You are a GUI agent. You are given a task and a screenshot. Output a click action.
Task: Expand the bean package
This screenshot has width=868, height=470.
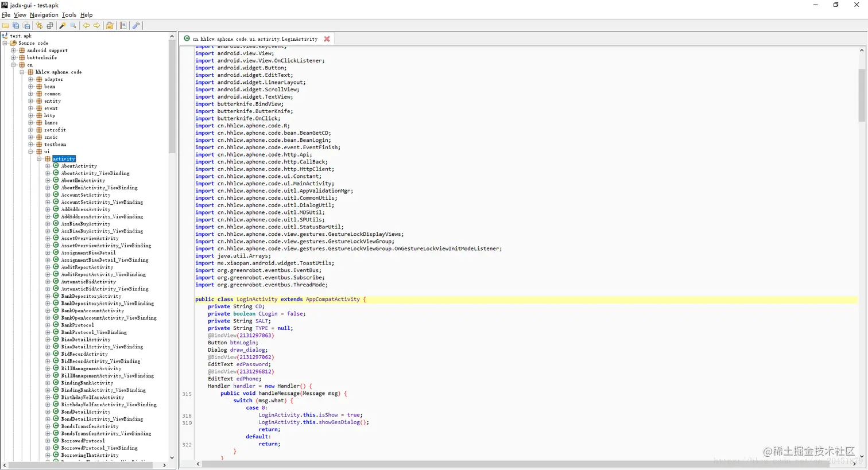coord(30,87)
